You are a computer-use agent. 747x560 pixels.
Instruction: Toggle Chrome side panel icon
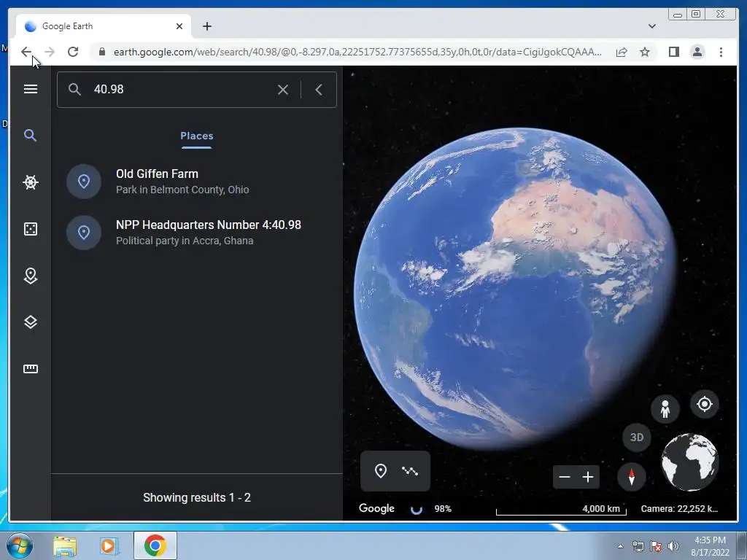coord(673,52)
